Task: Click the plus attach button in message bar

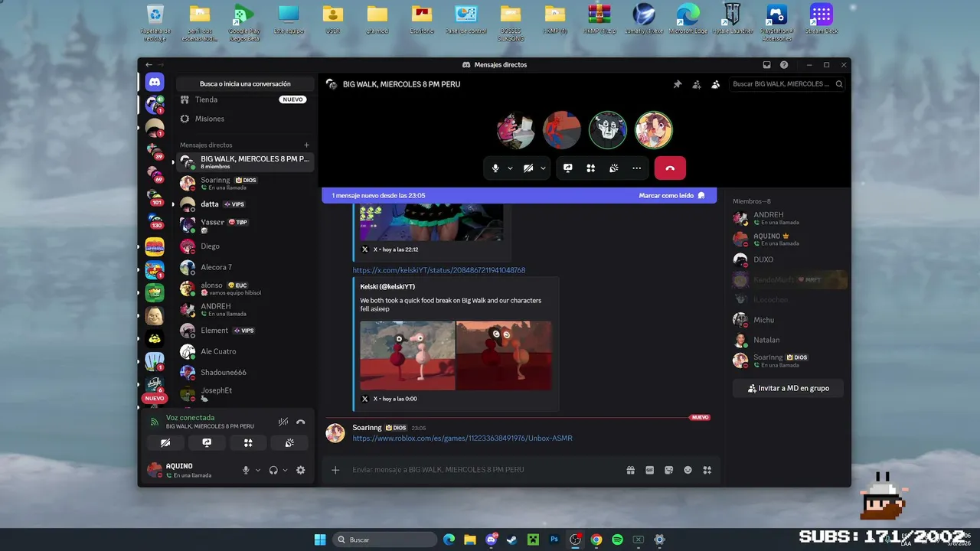Action: [x=335, y=470]
